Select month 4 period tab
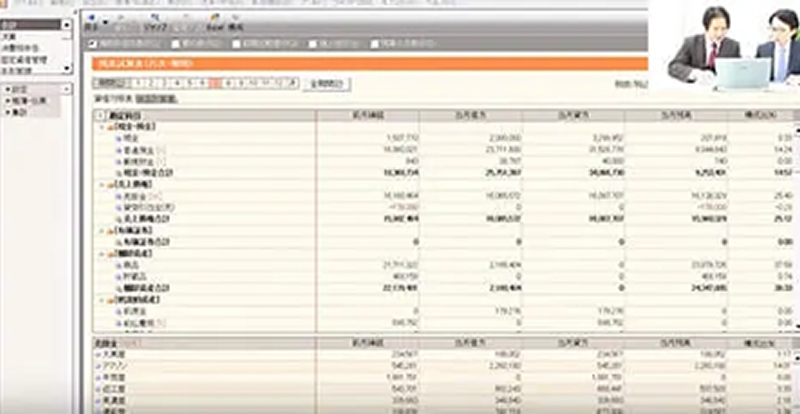This screenshot has width=800, height=414. 178,83
